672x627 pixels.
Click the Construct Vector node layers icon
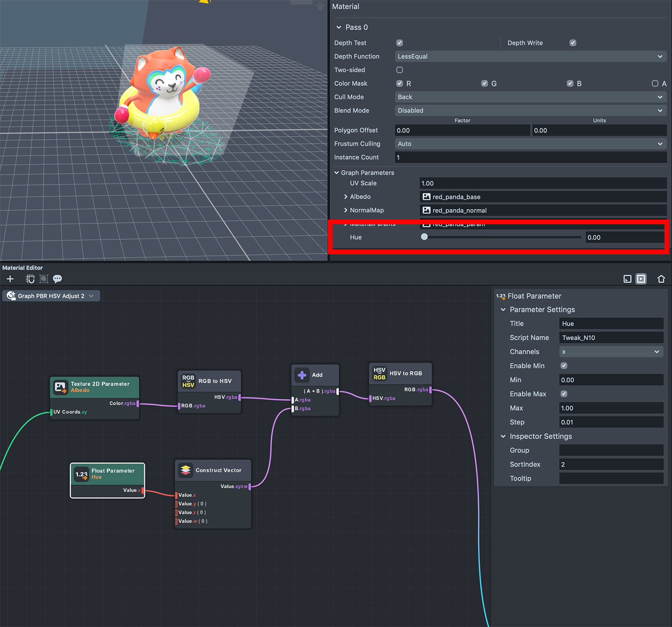(186, 470)
